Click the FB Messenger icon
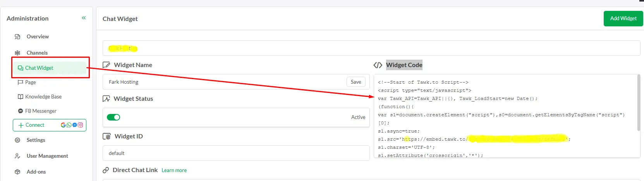 click(21, 111)
